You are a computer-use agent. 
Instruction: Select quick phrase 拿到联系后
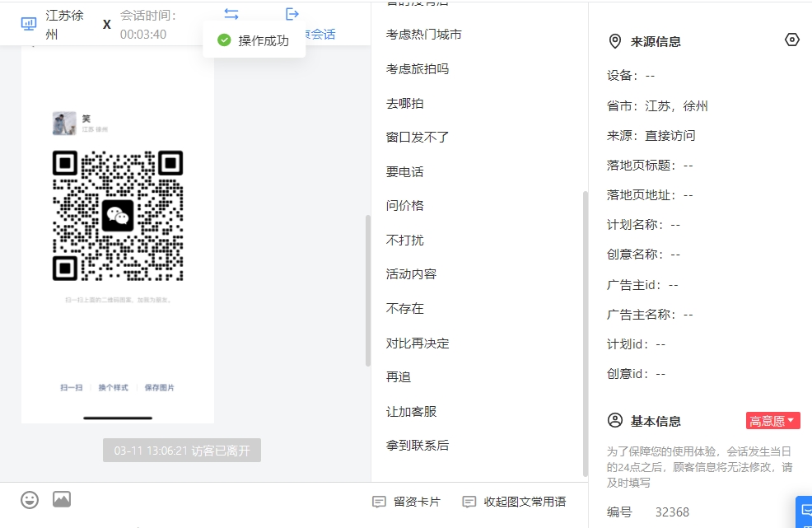(418, 446)
